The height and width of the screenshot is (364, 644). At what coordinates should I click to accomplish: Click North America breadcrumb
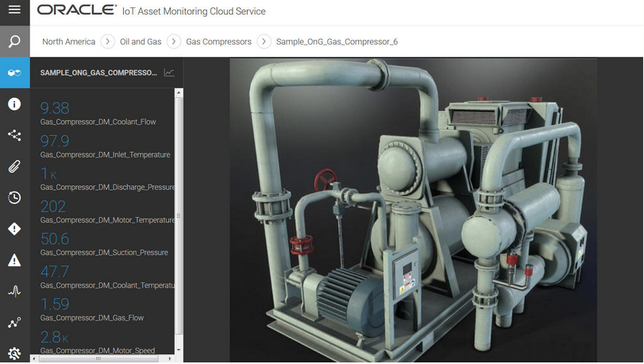click(68, 41)
